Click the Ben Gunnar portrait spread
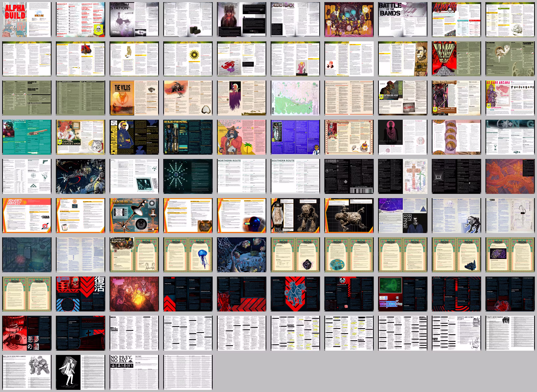This screenshot has width=537, height=392. coord(402,215)
